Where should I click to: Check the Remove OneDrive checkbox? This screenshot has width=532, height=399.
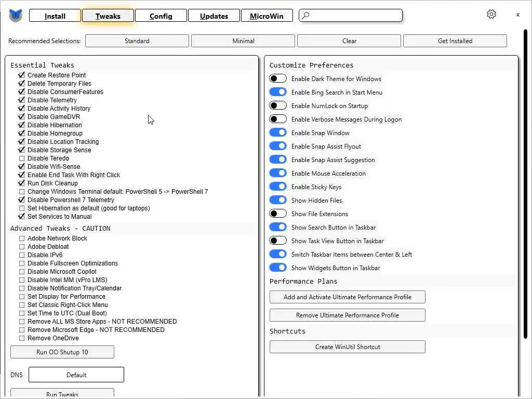[22, 338]
